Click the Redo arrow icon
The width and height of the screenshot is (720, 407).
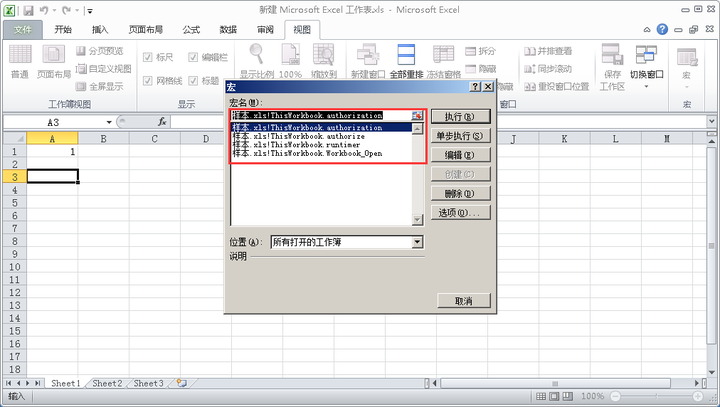(x=67, y=10)
